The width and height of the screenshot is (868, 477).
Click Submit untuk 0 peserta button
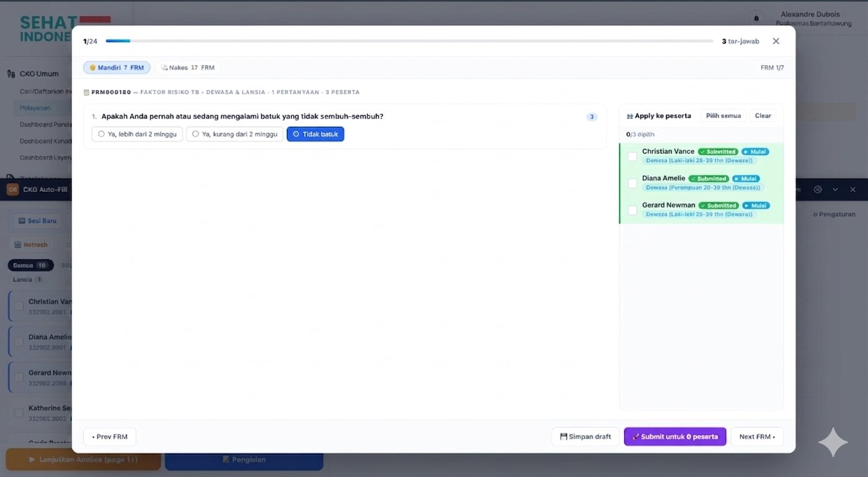pos(675,437)
